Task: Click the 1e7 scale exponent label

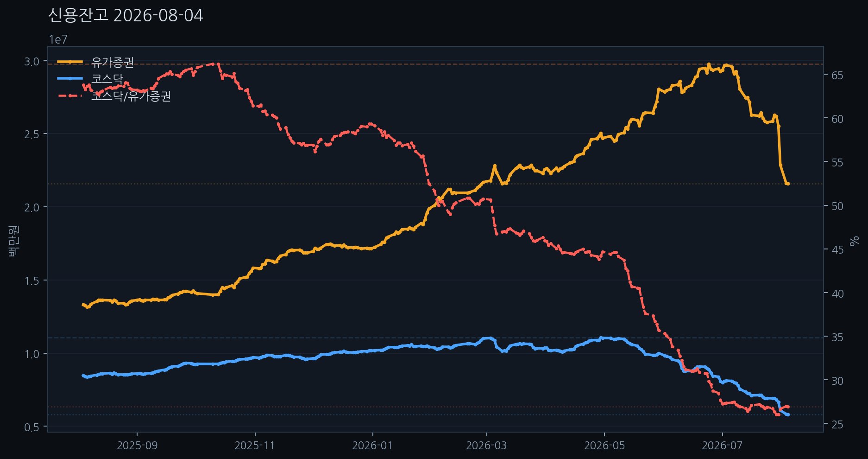Action: pyautogui.click(x=58, y=39)
